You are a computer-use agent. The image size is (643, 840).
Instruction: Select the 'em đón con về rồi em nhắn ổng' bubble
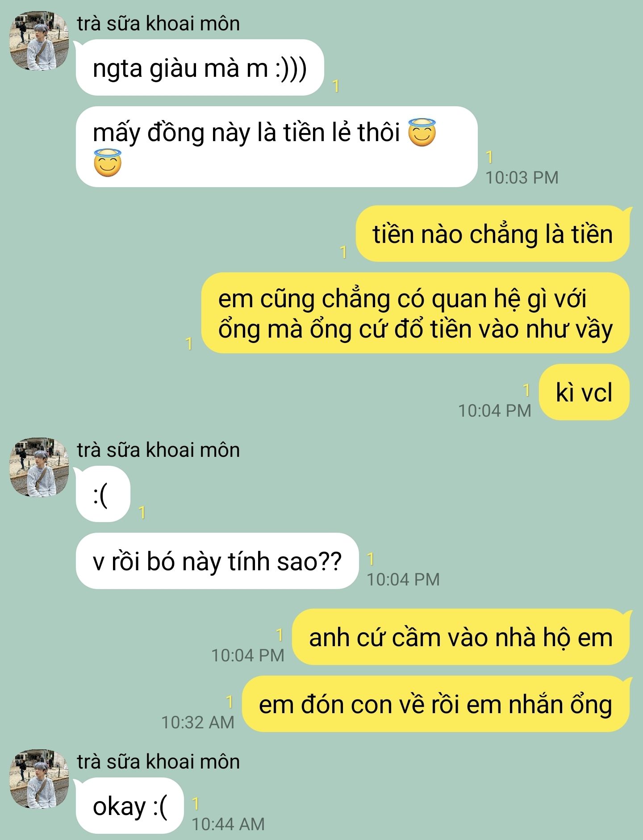pyautogui.click(x=436, y=704)
